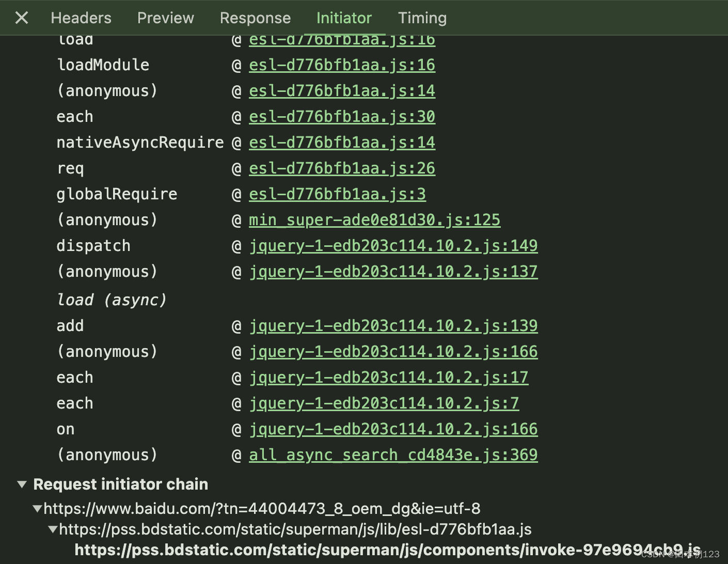Open min_super-ade0e81d30.js:125 link
This screenshot has height=564, width=728.
point(374,220)
